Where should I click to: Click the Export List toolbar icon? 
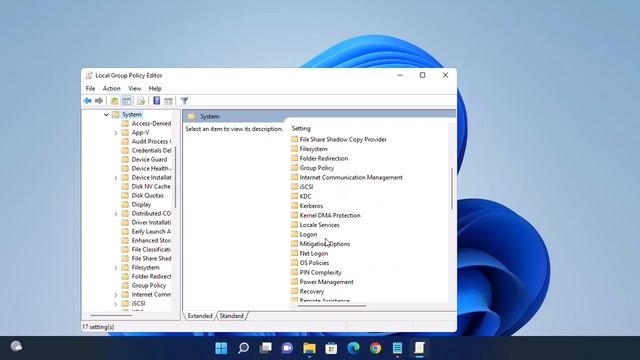(141, 101)
